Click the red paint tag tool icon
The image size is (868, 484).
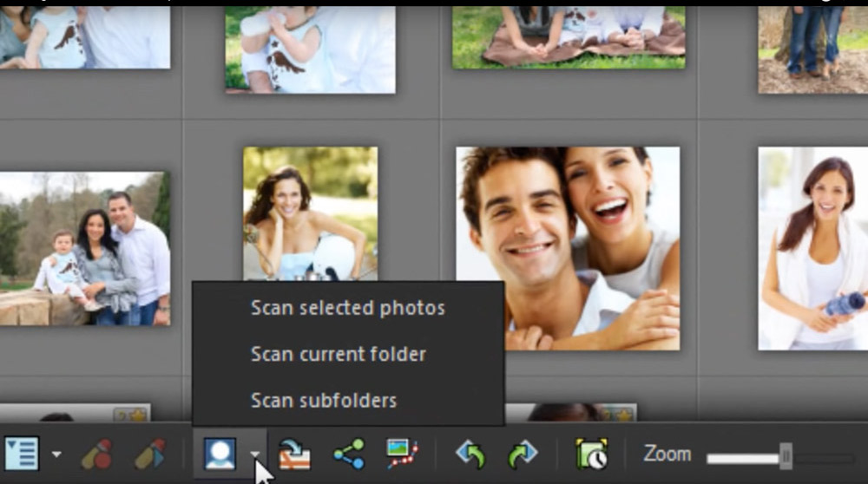(97, 455)
